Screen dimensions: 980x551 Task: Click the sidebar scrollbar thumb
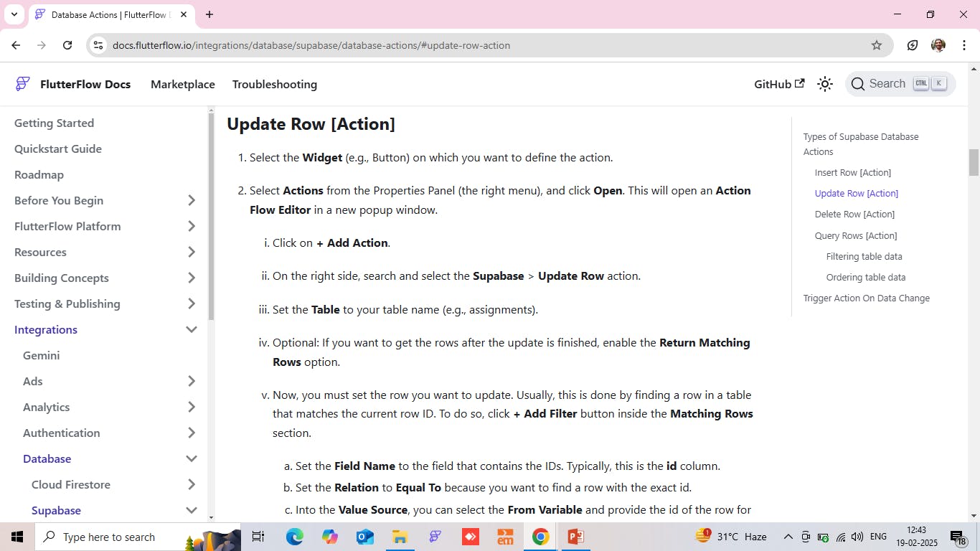pyautogui.click(x=211, y=217)
